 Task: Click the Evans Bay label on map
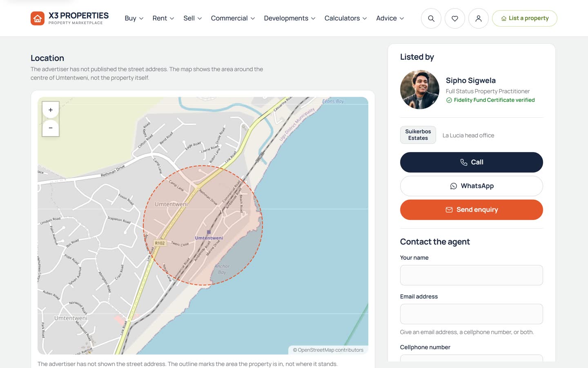point(333,101)
